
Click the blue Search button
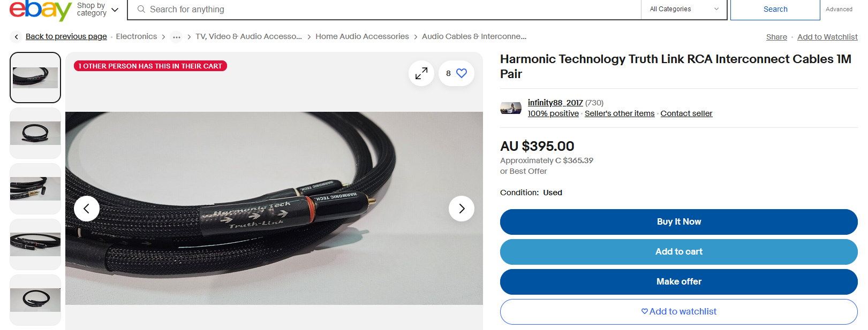click(x=775, y=9)
